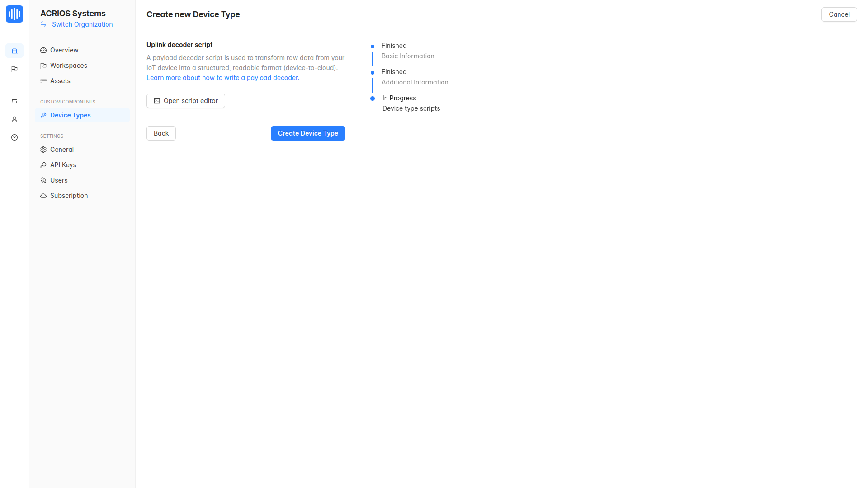Select Device Types in custom components
The width and height of the screenshot is (868, 488).
coord(71,115)
